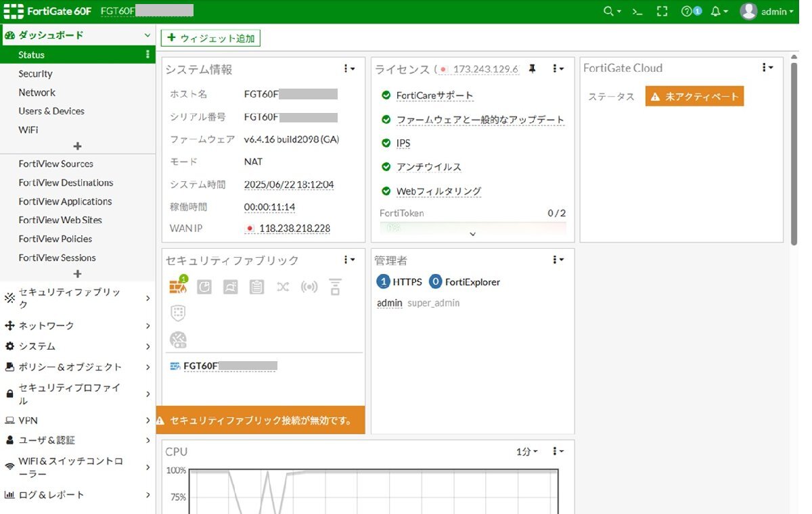Click the Status menu three-dot icon
The width and height of the screenshot is (812, 514).
pos(148,55)
